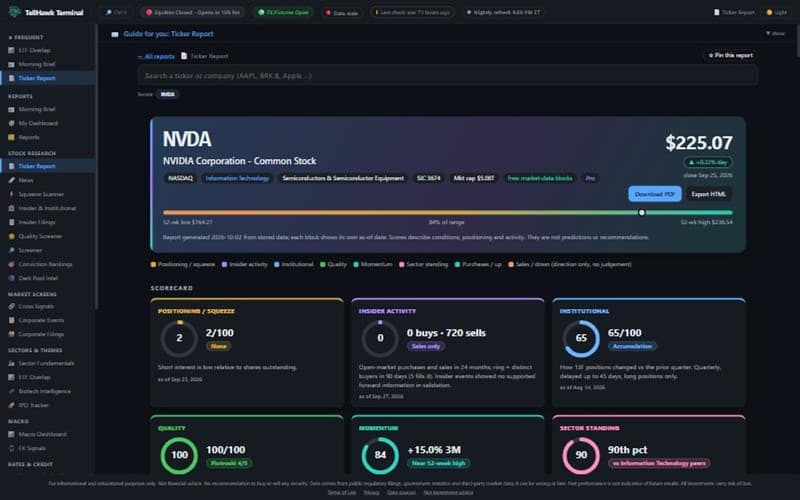The width and height of the screenshot is (800, 500).
Task: Click the FX/Futures Open status pill
Action: pyautogui.click(x=284, y=12)
